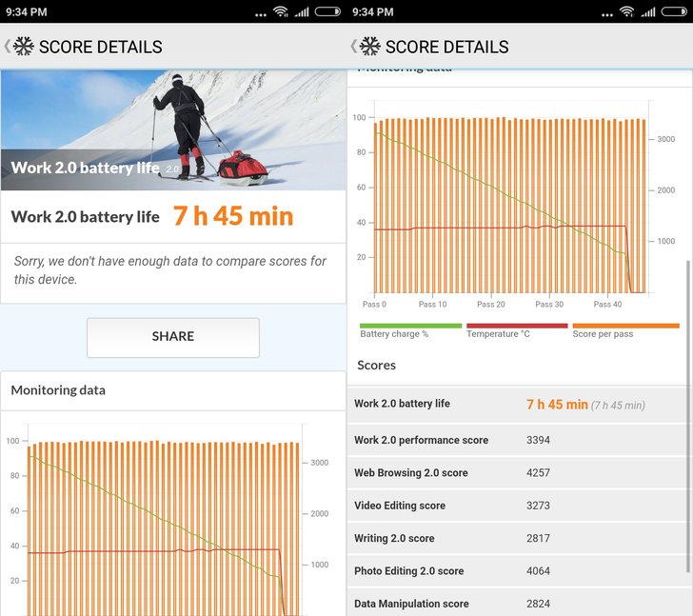Tap the back chevron on left screen header
The height and width of the screenshot is (616, 693).
tap(7, 47)
